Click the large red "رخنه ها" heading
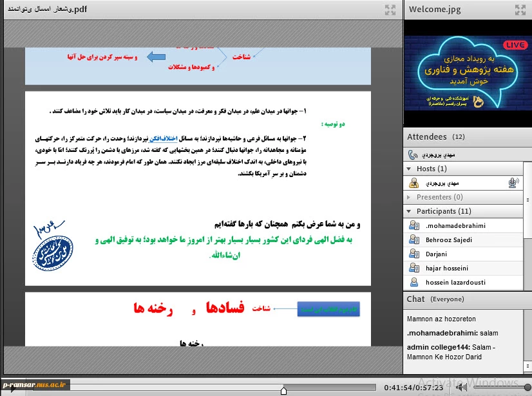The image size is (532, 396). [x=153, y=308]
